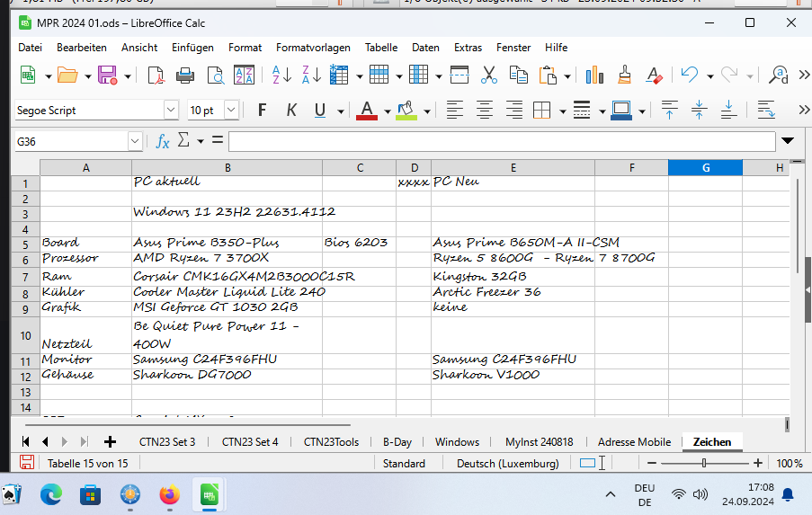Export directly as PDF

(156, 75)
